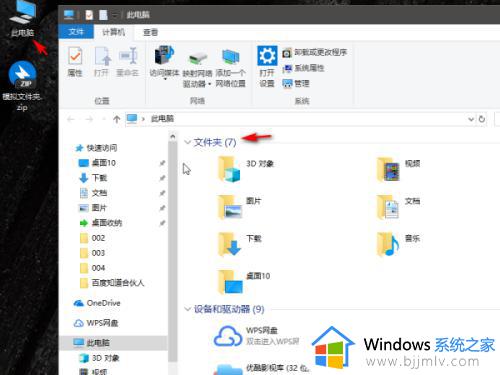Toggle the pin next to 图片 in sidebar
This screenshot has width=500, height=375.
(162, 208)
